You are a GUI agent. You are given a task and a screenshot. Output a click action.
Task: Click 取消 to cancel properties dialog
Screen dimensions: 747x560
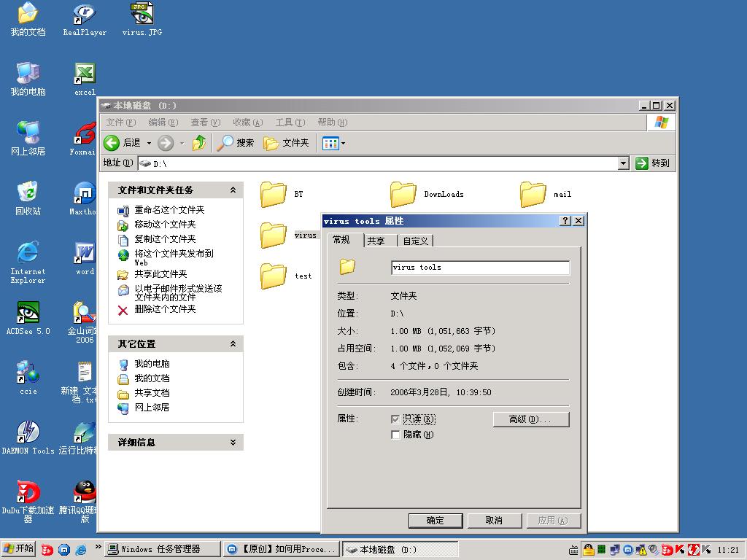point(495,521)
